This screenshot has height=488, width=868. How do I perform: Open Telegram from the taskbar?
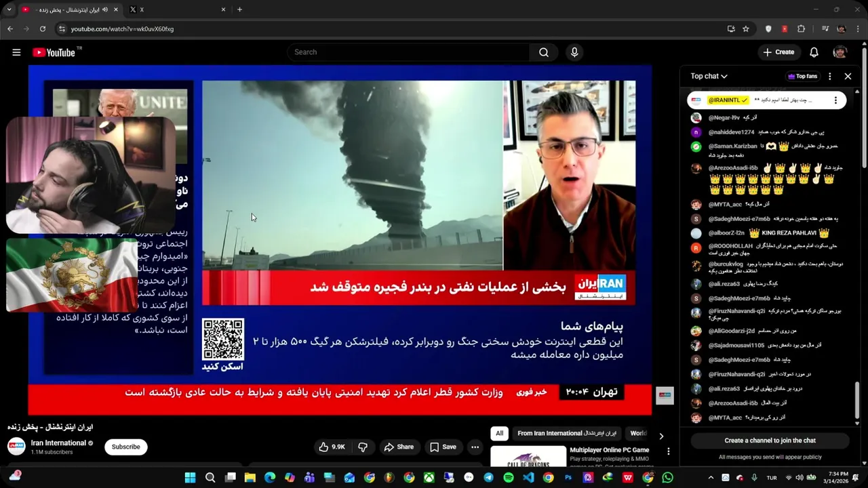pos(488,478)
